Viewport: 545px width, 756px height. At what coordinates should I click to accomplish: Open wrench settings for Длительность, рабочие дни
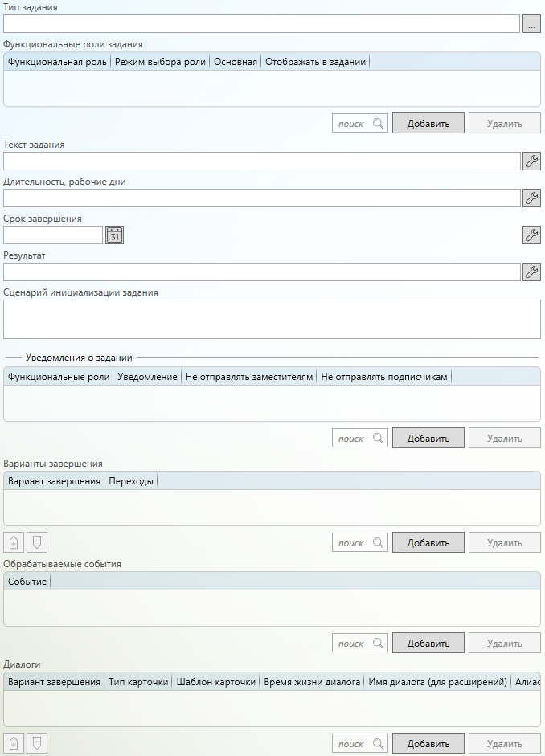tap(531, 198)
